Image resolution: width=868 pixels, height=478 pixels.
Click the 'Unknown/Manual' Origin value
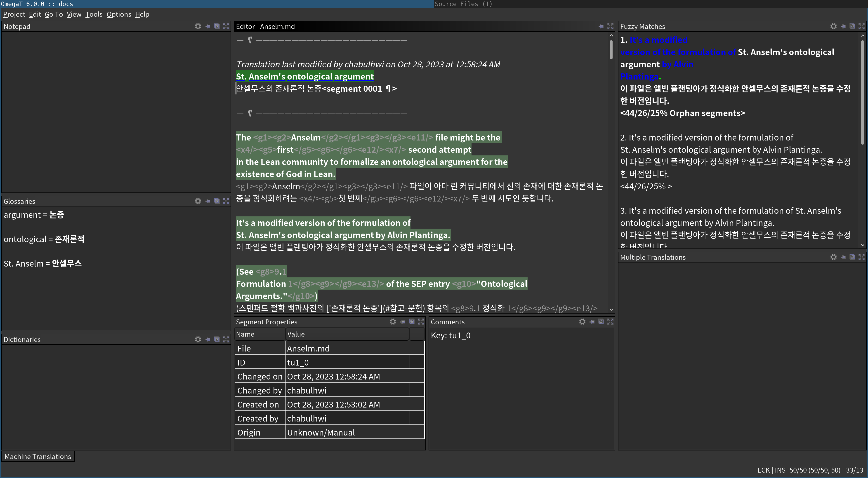(x=347, y=432)
